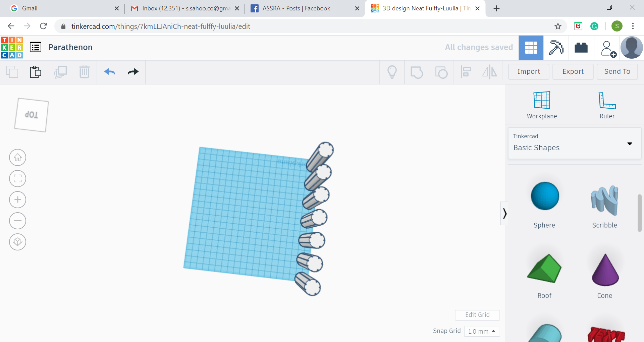Click the browser back arrow
Screen dimensions: 644x342
tap(11, 26)
